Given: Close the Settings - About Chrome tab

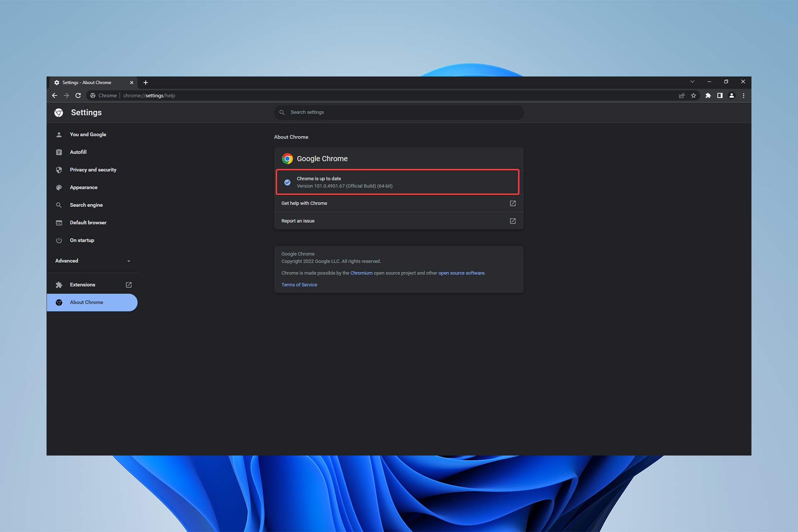Looking at the screenshot, I should click(132, 83).
